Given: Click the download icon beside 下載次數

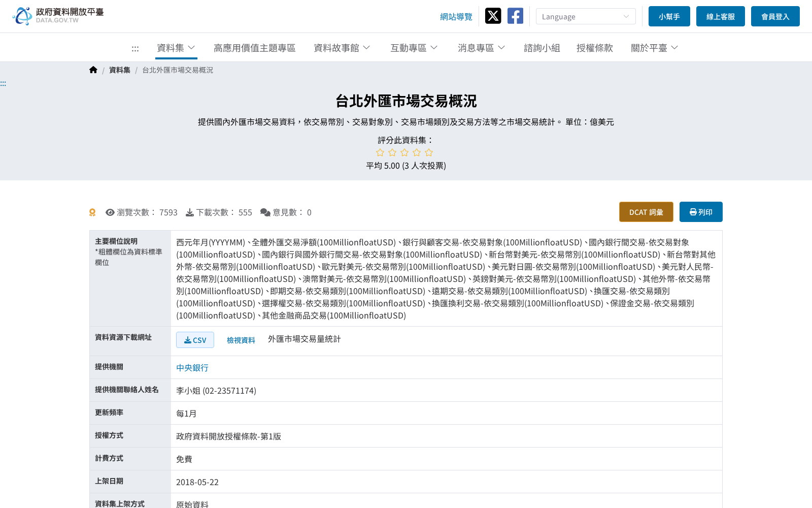Looking at the screenshot, I should (190, 212).
